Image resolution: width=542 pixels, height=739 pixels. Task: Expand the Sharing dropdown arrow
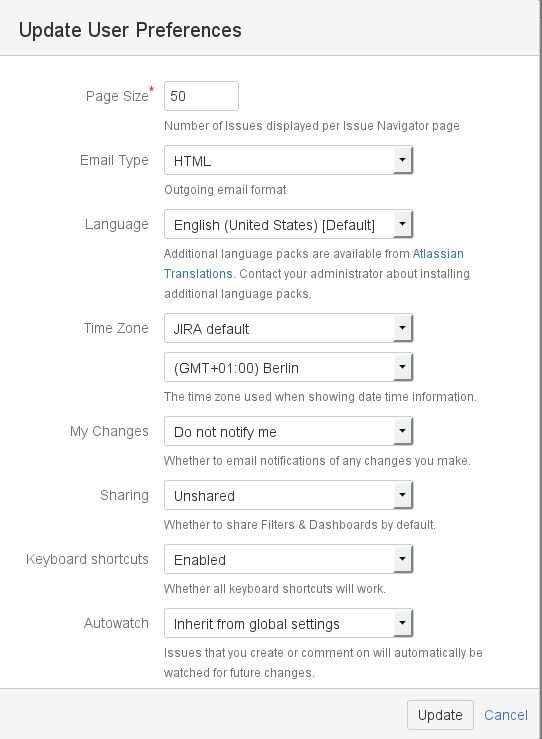(x=402, y=495)
